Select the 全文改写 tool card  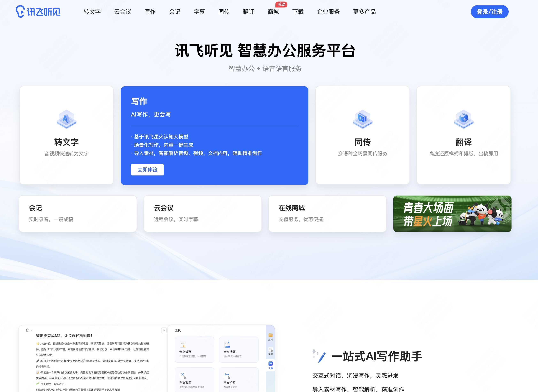point(194,380)
